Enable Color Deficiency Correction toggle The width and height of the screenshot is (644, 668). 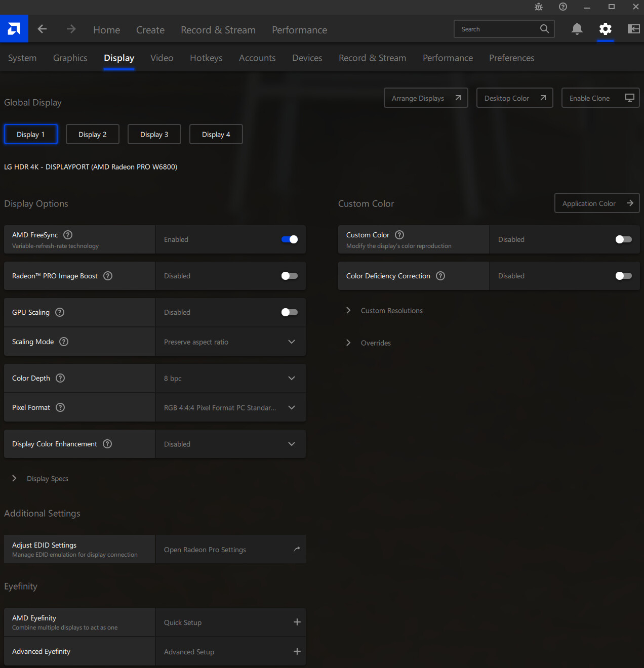624,276
